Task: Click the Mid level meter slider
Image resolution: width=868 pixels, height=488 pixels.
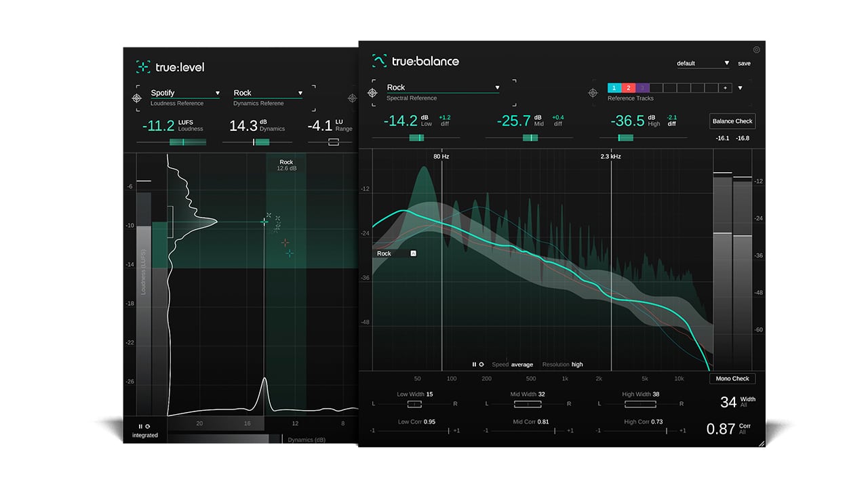Action: point(530,138)
